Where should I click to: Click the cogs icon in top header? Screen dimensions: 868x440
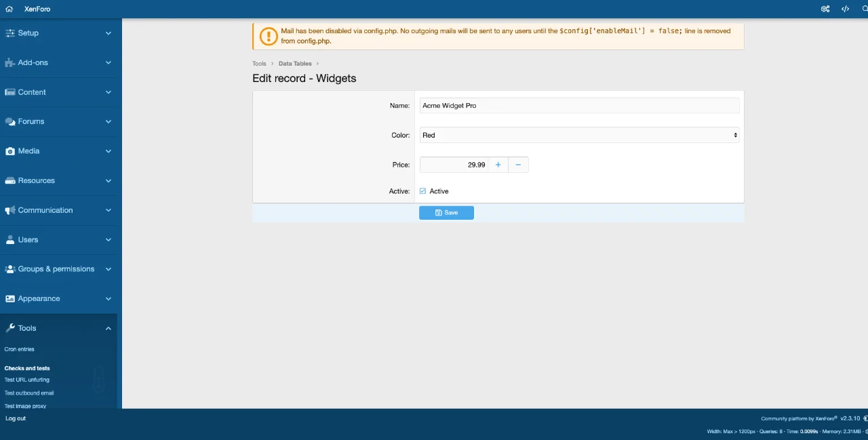(825, 9)
